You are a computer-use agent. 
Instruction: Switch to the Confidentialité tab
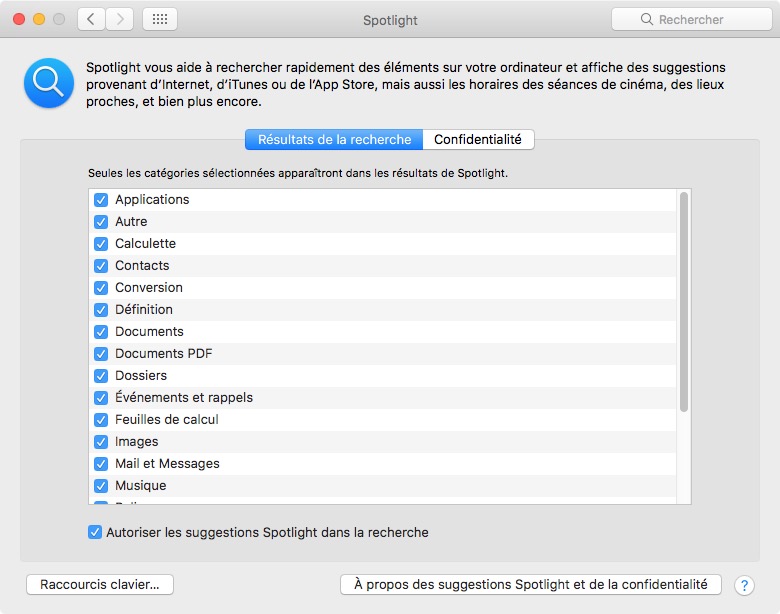pyautogui.click(x=477, y=140)
